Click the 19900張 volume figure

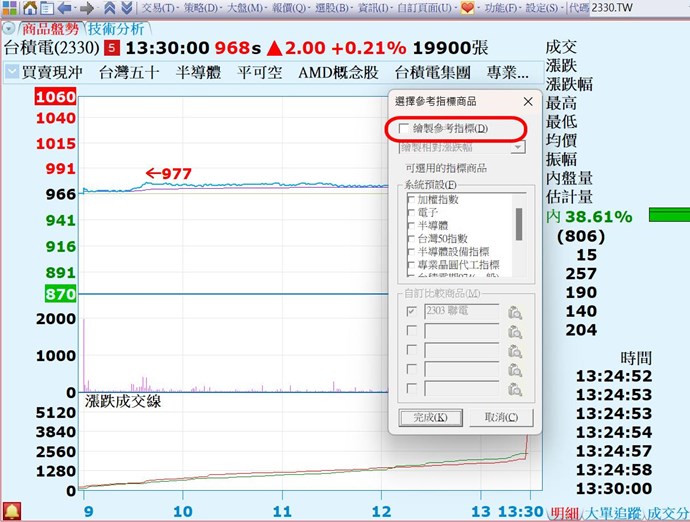(x=451, y=48)
